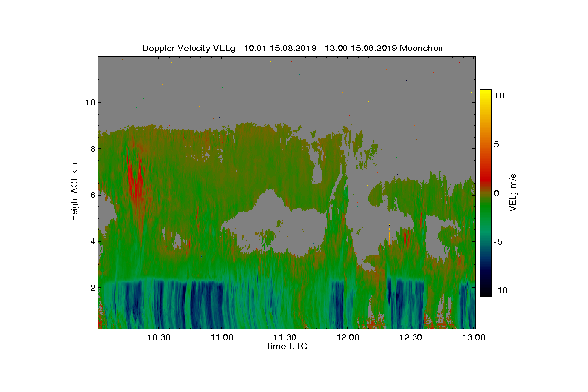Click the colorbar value -5 label

coord(498,242)
